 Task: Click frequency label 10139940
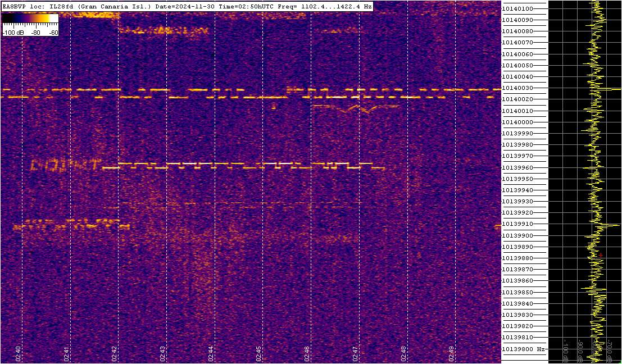tap(517, 190)
